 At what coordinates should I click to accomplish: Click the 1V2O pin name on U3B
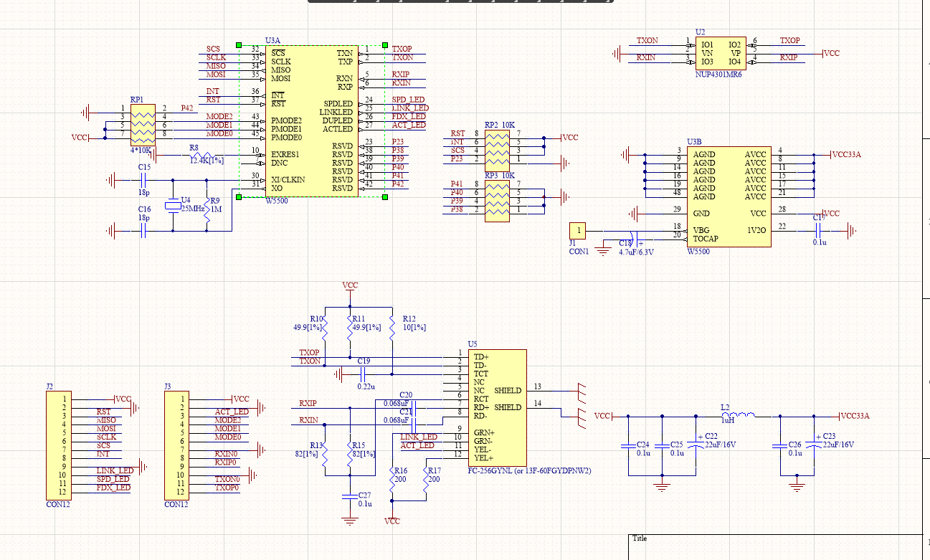(x=756, y=230)
